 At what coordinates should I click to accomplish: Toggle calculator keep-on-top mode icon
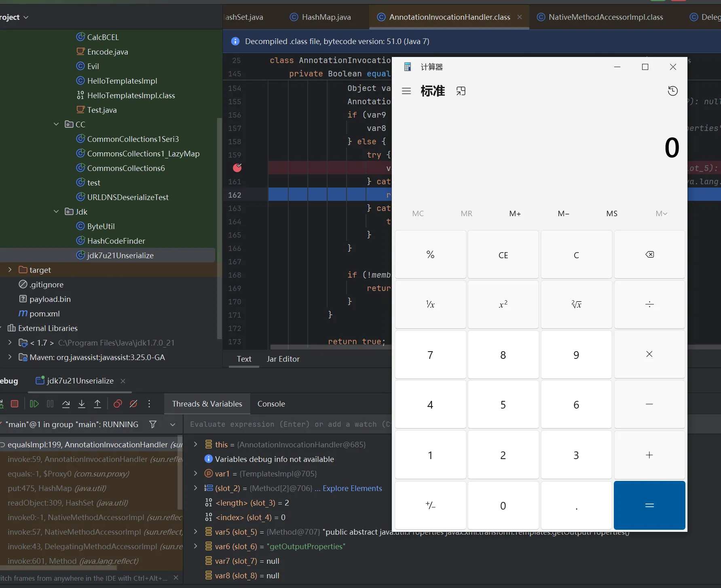(461, 91)
